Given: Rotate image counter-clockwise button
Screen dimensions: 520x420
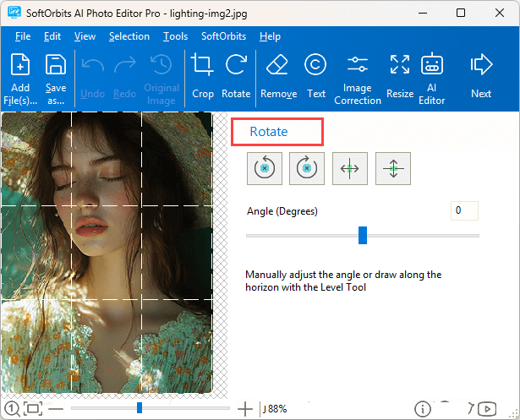Looking at the screenshot, I should [264, 168].
